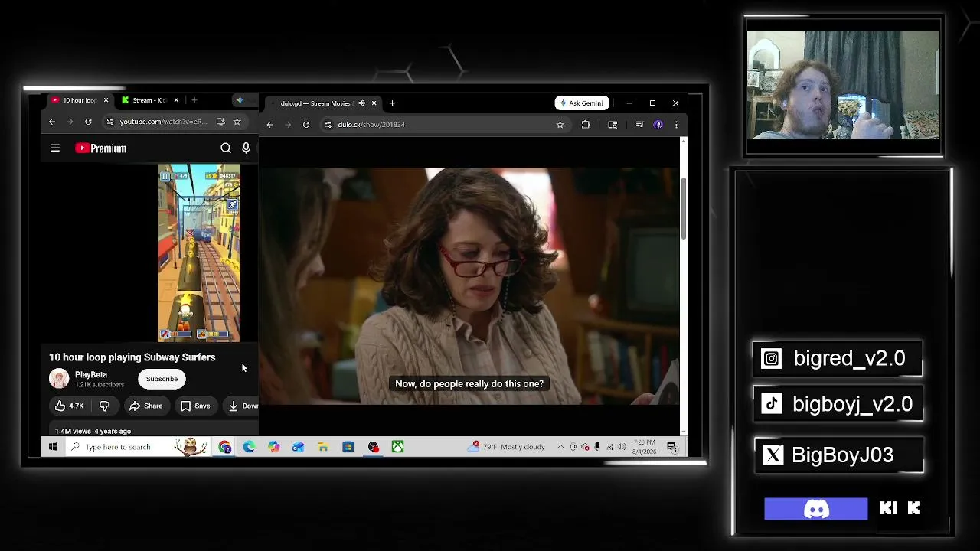This screenshot has width=980, height=551.
Task: Open the Xbox app from the taskbar
Action: [x=397, y=447]
